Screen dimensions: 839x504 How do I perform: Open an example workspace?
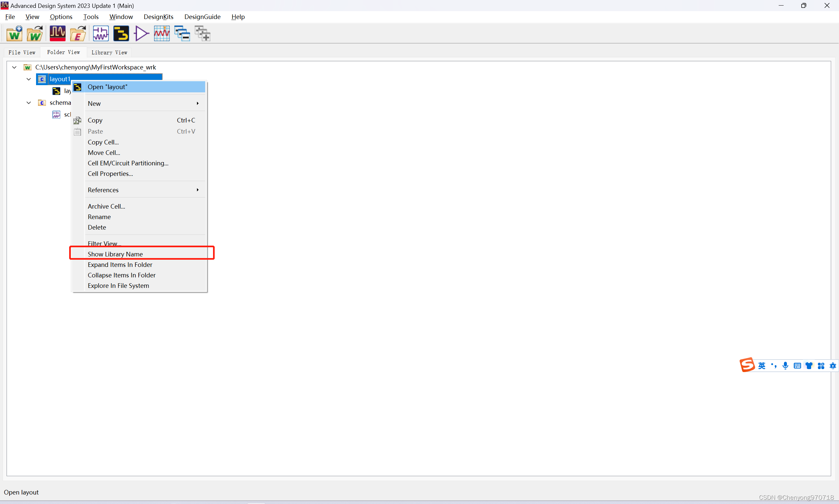coord(78,33)
